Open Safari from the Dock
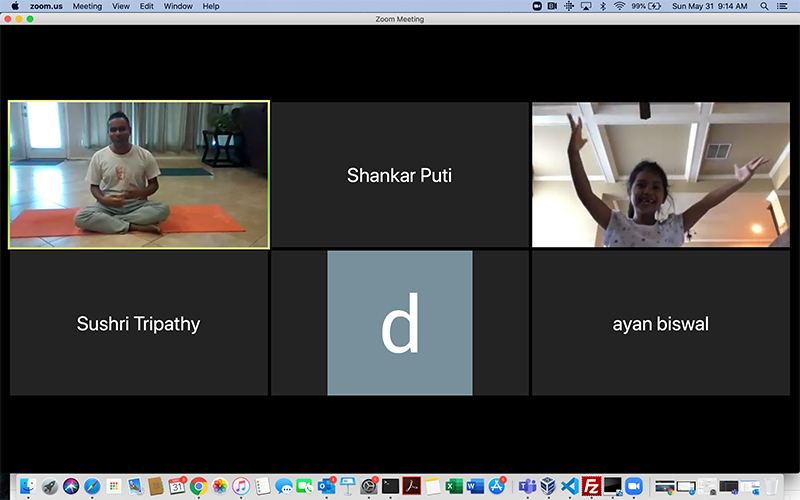 pos(92,486)
